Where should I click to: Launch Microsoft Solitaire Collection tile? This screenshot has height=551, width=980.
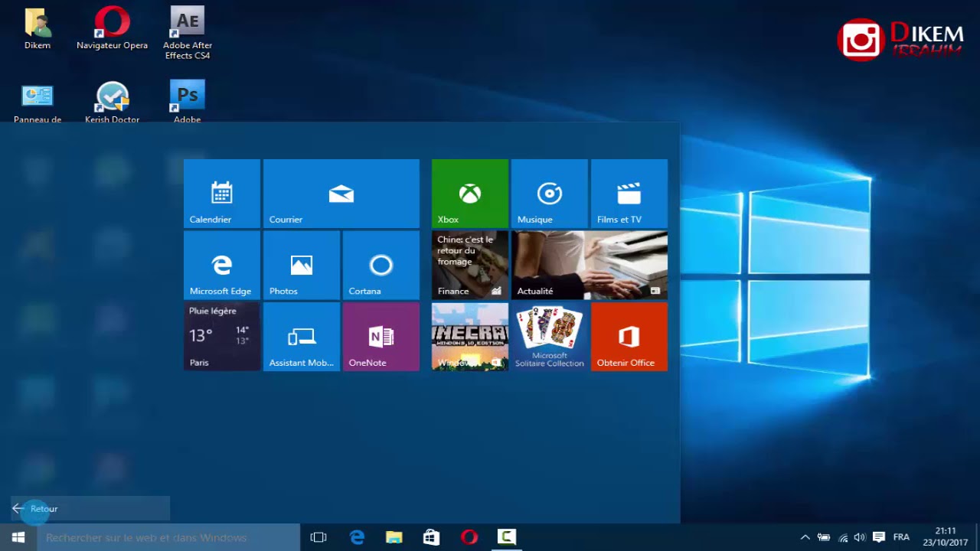tap(550, 337)
